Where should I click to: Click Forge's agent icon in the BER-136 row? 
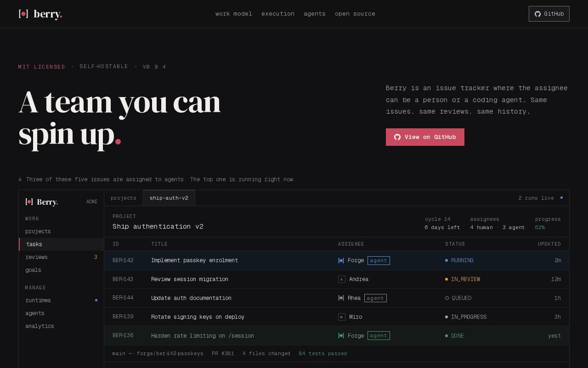(341, 336)
